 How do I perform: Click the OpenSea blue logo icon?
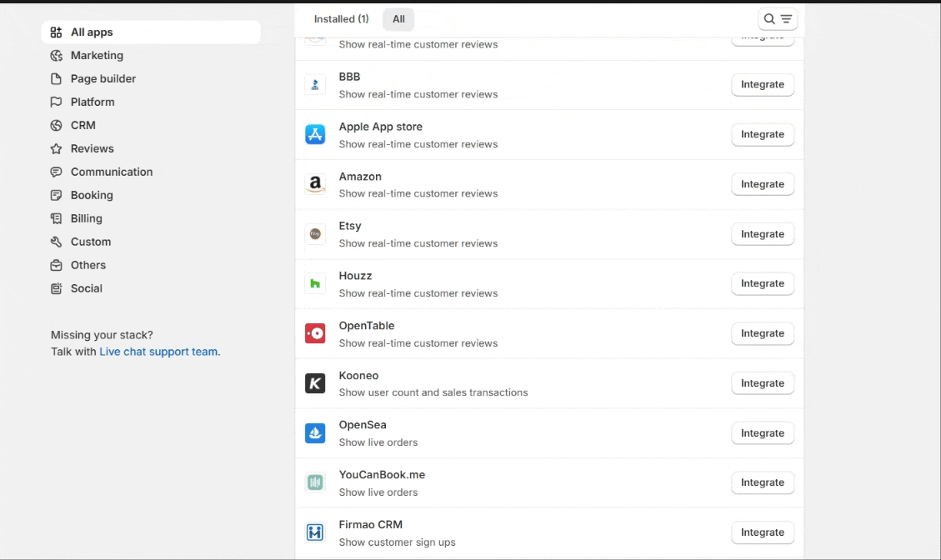coord(315,433)
